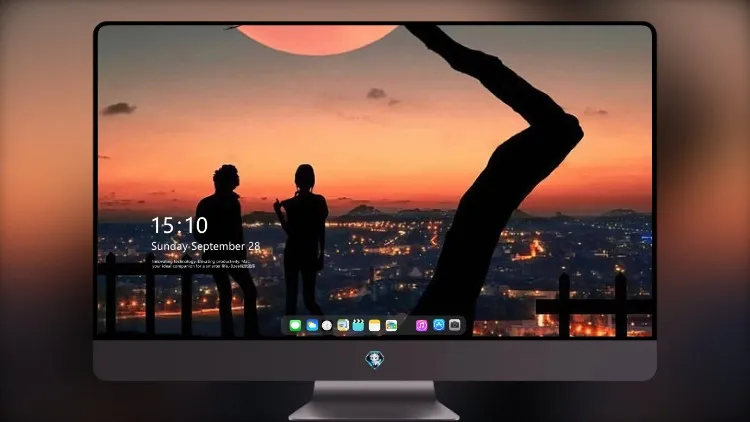
Task: Open the Clock app in the dock
Action: (327, 325)
